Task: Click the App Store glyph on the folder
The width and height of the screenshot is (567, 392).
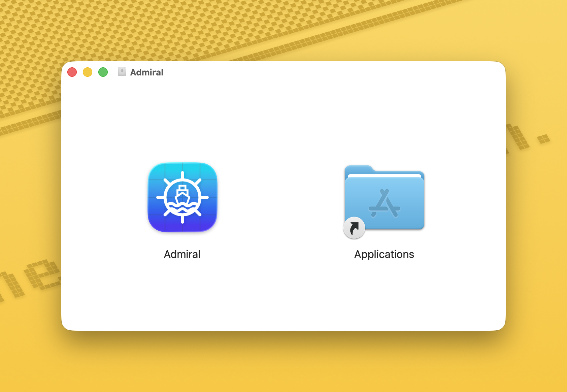Action: (385, 204)
